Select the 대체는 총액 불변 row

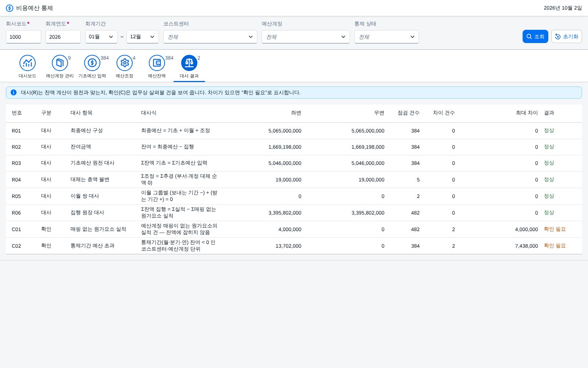(294, 180)
